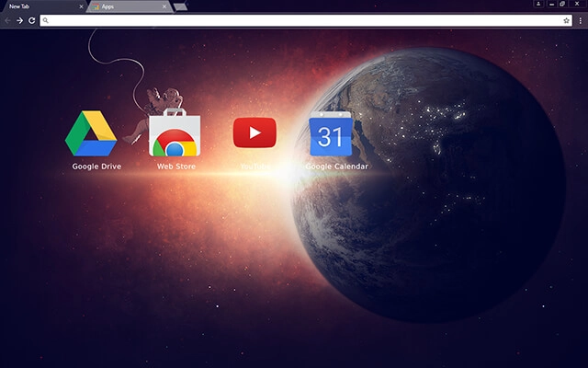The width and height of the screenshot is (588, 368).
Task: Restore down the Chrome window
Action: pos(562,4)
